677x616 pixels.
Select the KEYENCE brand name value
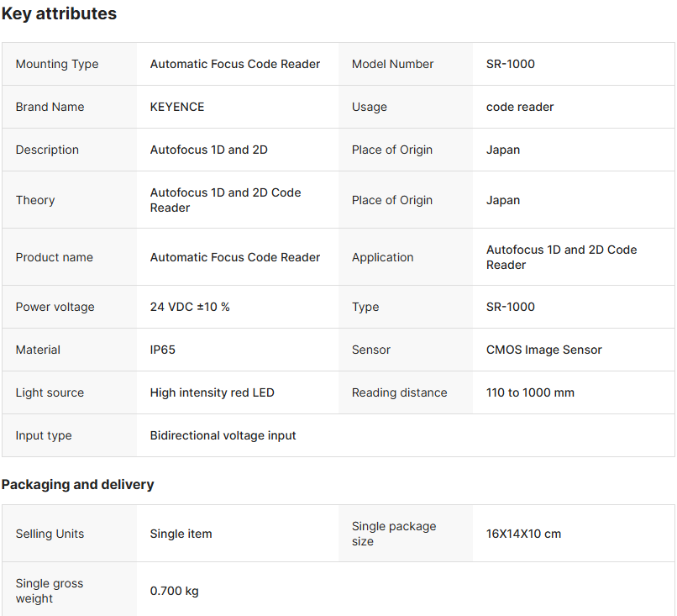177,107
